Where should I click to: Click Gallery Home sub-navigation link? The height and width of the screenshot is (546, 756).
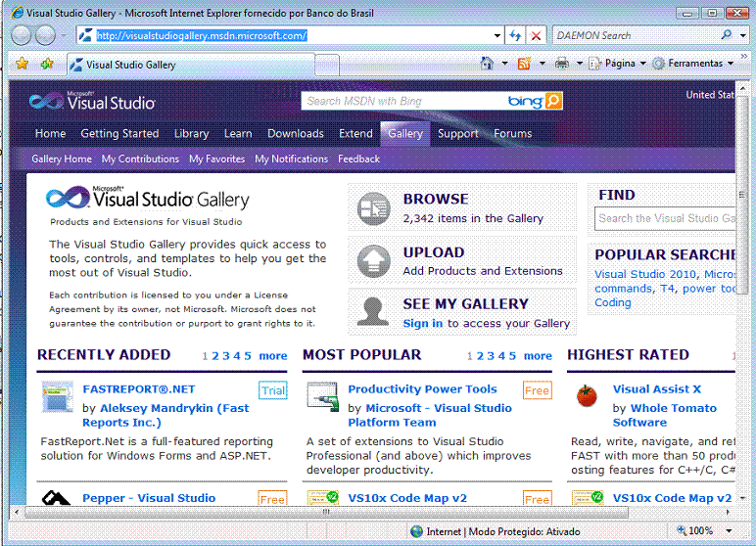click(x=62, y=159)
